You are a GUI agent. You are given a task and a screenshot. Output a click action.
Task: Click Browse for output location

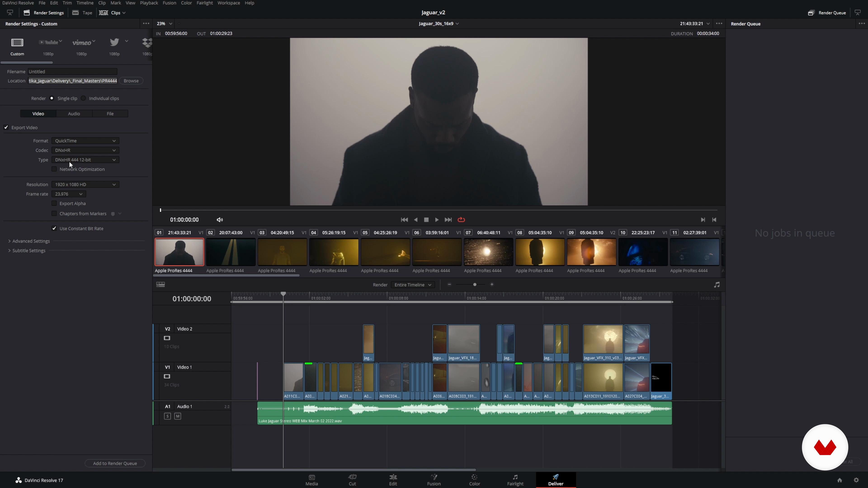[x=131, y=81]
